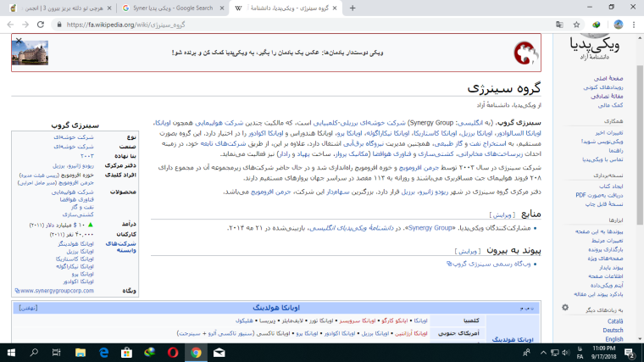Open the Chrome three-dot menu
This screenshot has width=644, height=362.
click(x=634, y=25)
